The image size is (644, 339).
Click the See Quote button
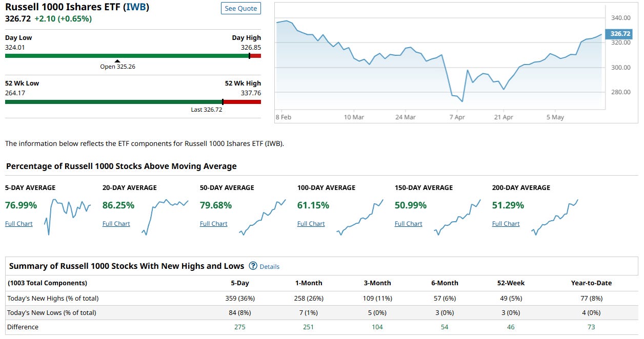coord(241,9)
